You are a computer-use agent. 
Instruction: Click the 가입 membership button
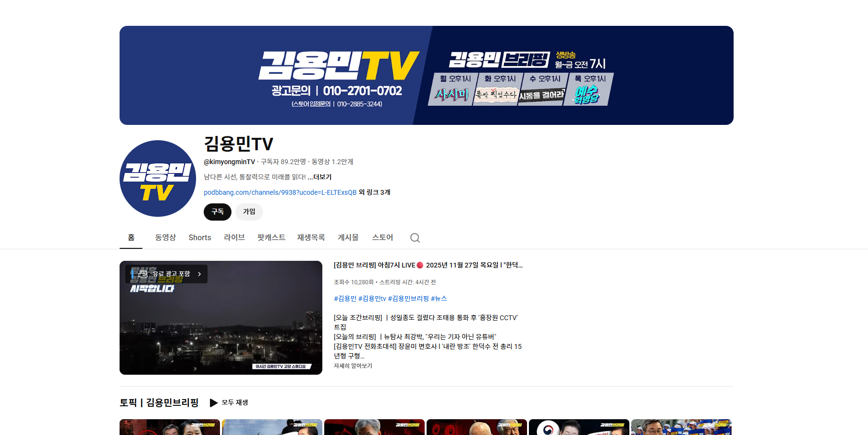click(249, 212)
